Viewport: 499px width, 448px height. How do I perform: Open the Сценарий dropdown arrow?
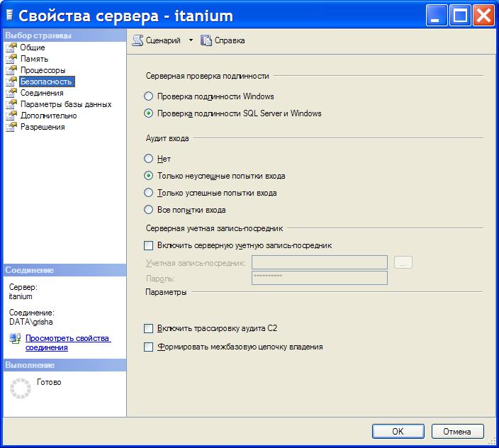191,40
